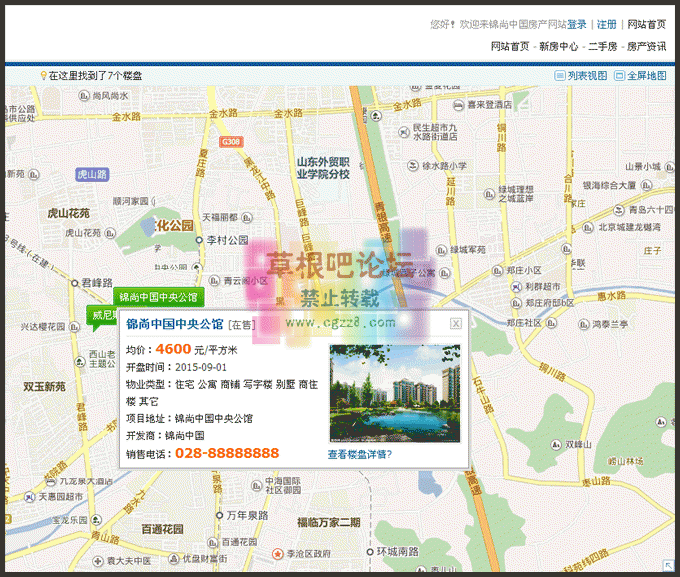Open 查看楼盘详情 details link
680x577 pixels.
(x=360, y=454)
